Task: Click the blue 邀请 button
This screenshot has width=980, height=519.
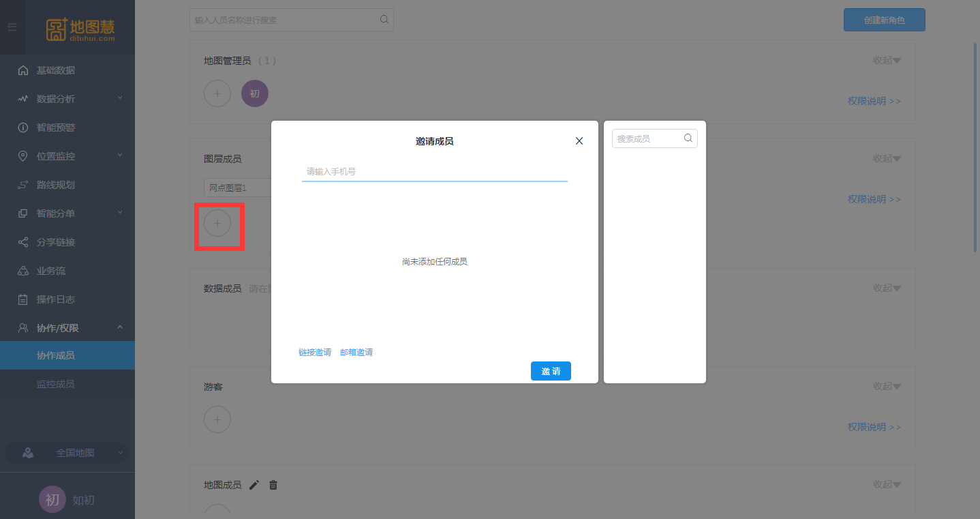Action: 551,371
